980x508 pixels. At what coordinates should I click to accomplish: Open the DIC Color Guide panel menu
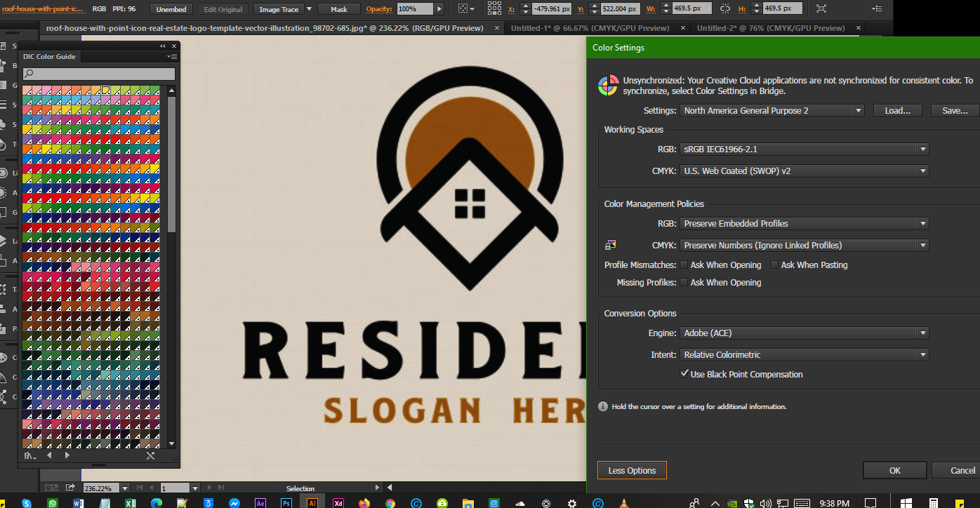tap(172, 57)
